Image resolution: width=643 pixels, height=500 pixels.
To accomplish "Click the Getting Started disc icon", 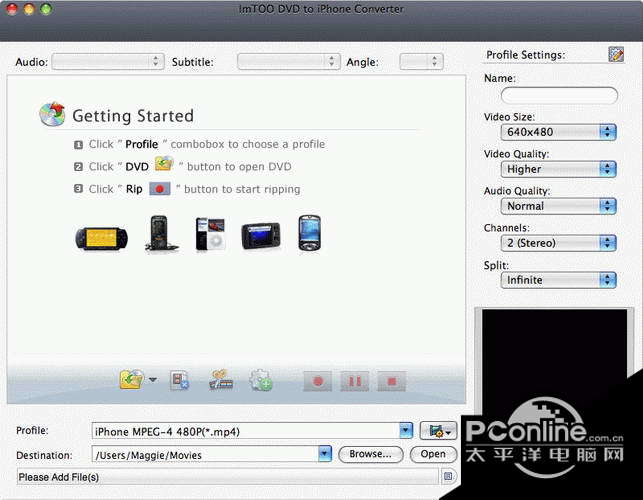I will pyautogui.click(x=52, y=114).
